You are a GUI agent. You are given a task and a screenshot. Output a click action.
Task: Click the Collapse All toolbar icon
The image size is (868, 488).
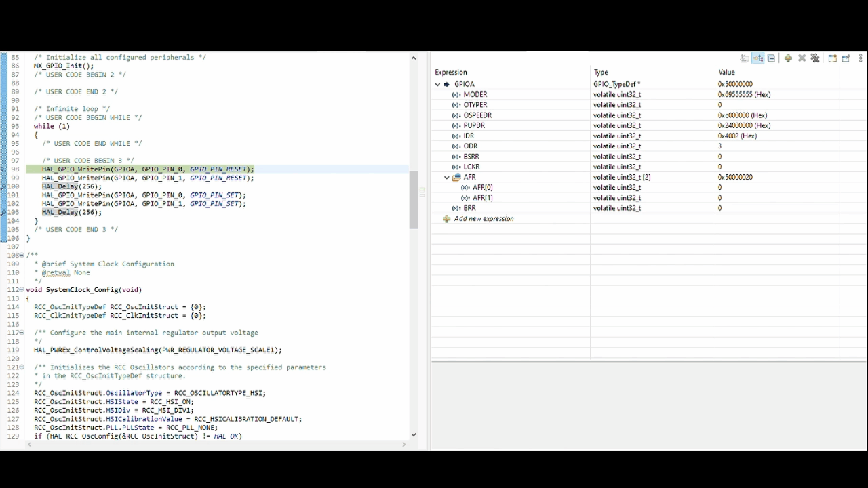click(x=771, y=58)
